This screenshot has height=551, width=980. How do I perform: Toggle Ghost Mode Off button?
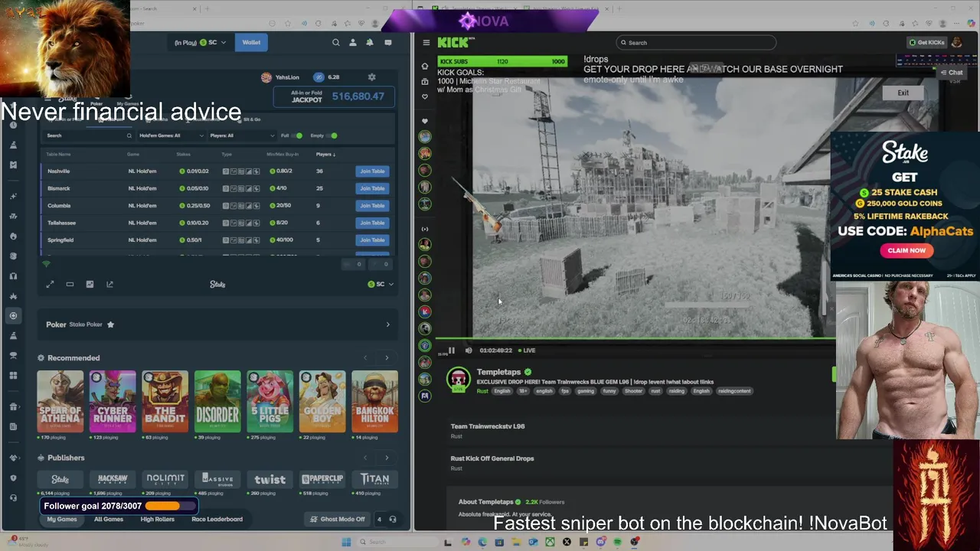tap(337, 520)
